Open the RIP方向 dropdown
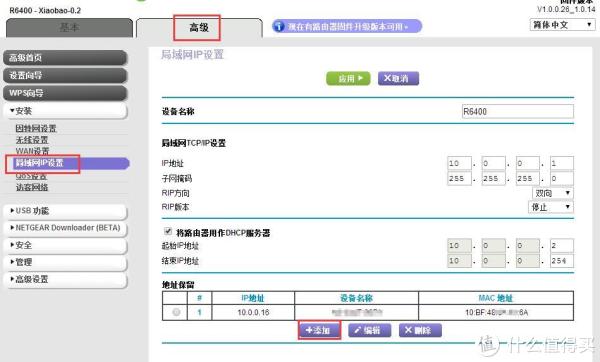Viewport: 600px width, 362px height. click(553, 193)
